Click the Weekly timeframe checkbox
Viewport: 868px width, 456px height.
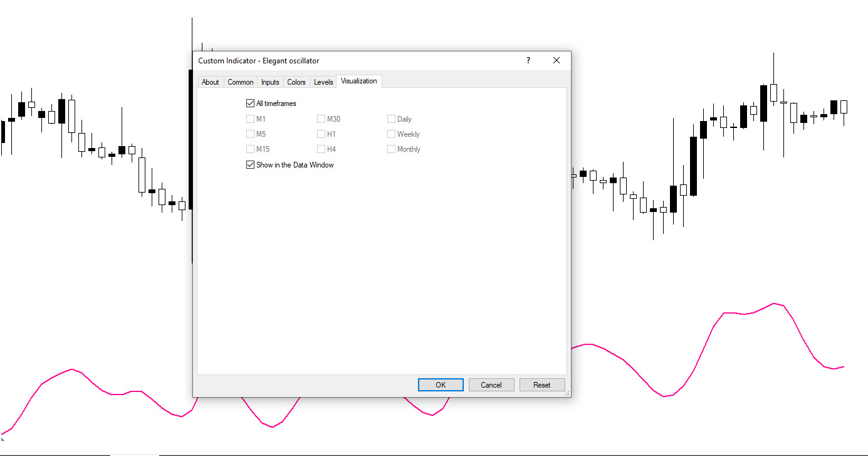coord(391,134)
